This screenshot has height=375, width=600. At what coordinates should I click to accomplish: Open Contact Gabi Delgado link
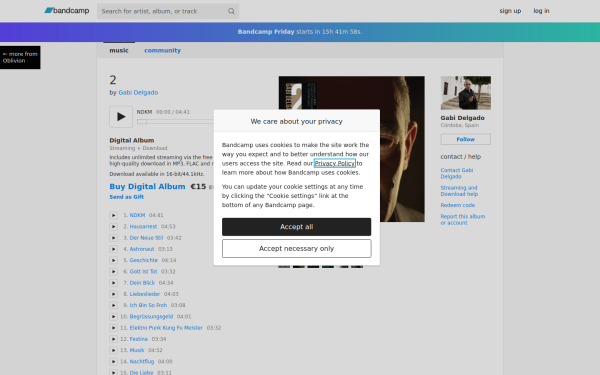(x=457, y=173)
